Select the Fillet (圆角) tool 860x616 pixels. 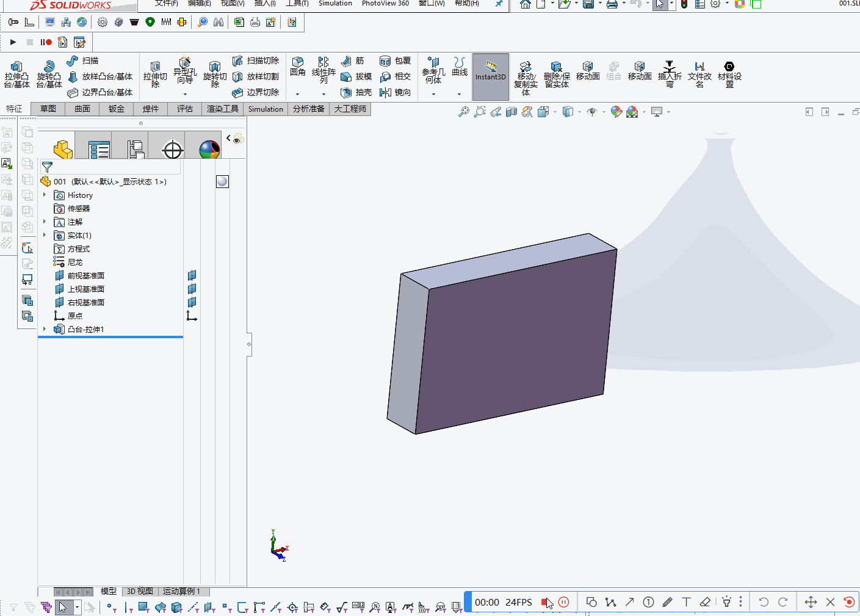298,67
